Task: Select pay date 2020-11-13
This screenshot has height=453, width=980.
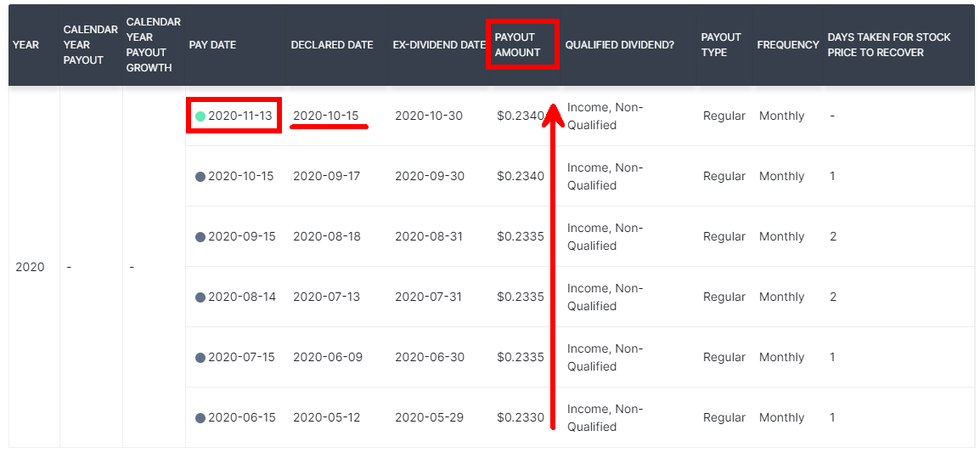Action: tap(240, 116)
